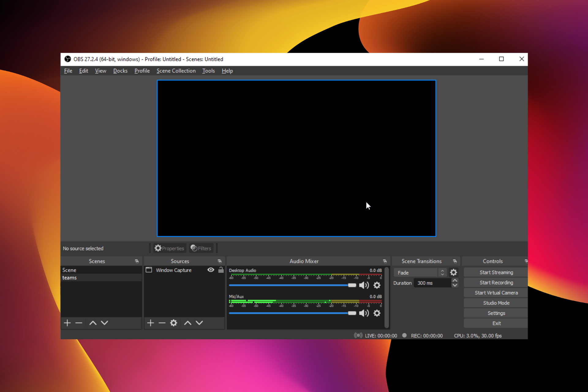Undock the Controls panel
Image resolution: width=588 pixels, height=392 pixels.
(x=526, y=261)
